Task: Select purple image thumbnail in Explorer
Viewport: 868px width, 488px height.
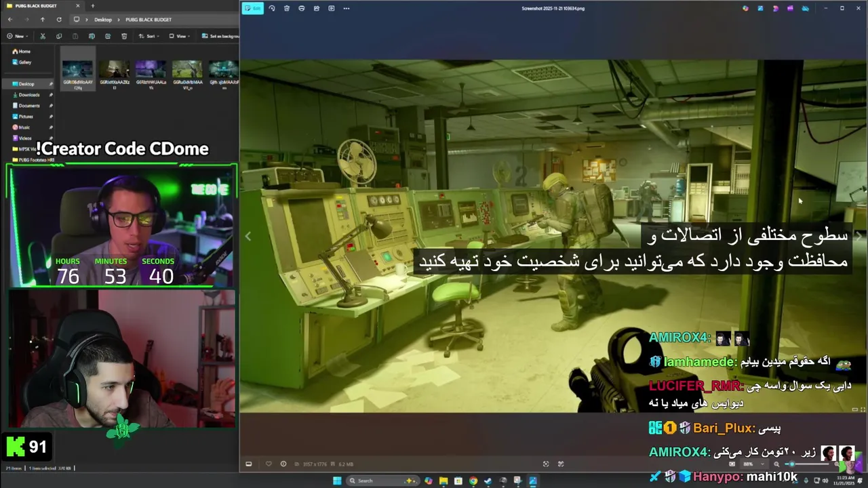Action: point(151,70)
